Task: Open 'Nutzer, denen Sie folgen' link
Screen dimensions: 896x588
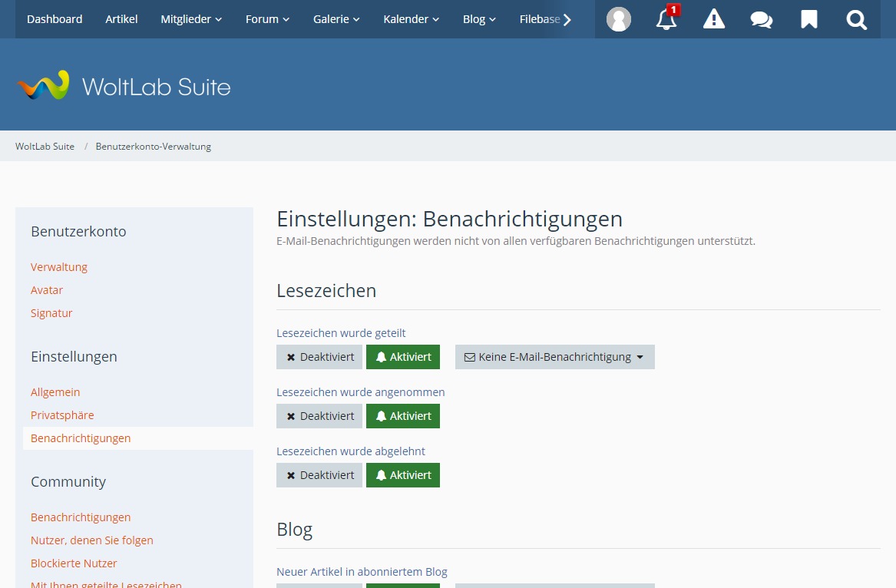Action: tap(92, 540)
